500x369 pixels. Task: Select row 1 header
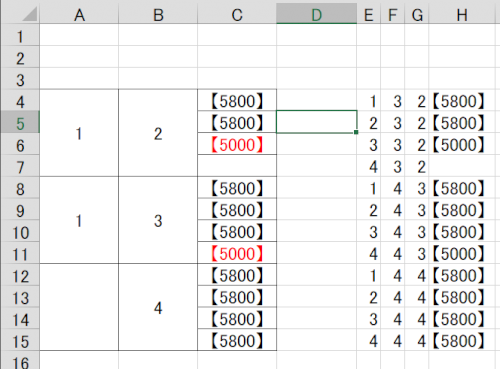20,36
